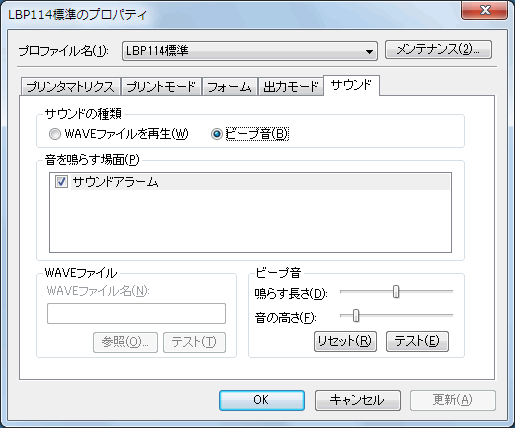Select the サウンド tab
Image resolution: width=515 pixels, height=428 pixels.
pyautogui.click(x=351, y=85)
